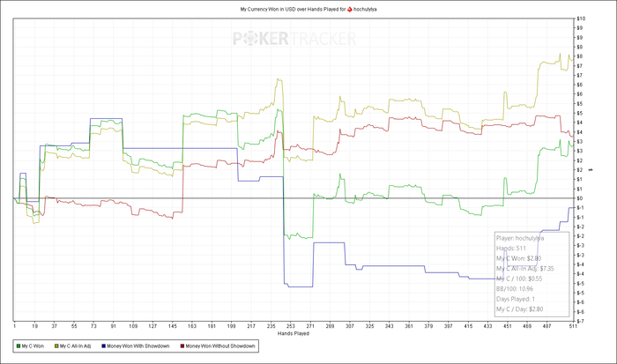The height and width of the screenshot is (364, 617).
Task: Click the $10 label on the y-axis
Action: click(x=581, y=19)
